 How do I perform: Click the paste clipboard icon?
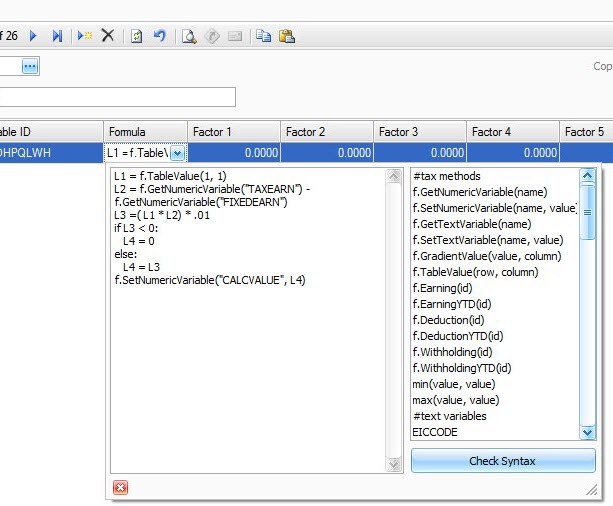coord(287,36)
